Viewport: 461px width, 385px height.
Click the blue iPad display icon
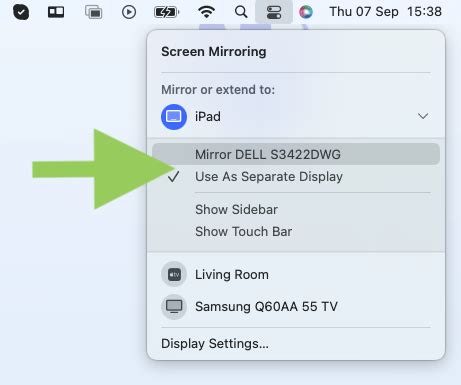point(174,117)
